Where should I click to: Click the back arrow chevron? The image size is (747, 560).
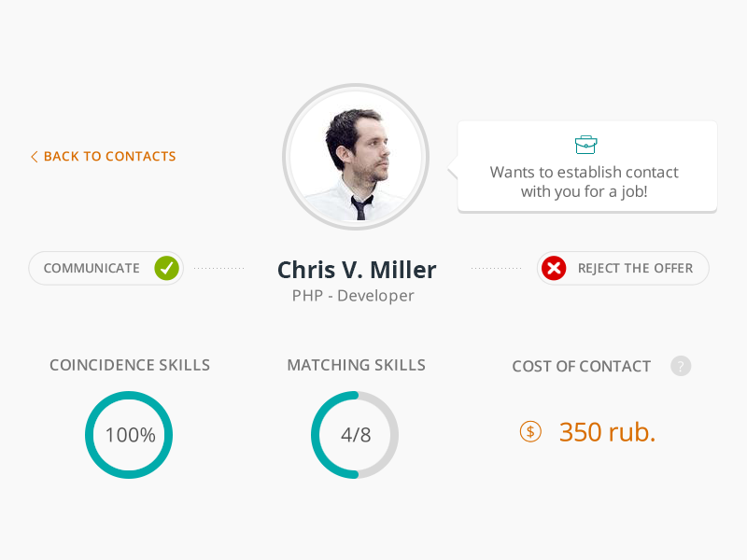click(x=35, y=157)
